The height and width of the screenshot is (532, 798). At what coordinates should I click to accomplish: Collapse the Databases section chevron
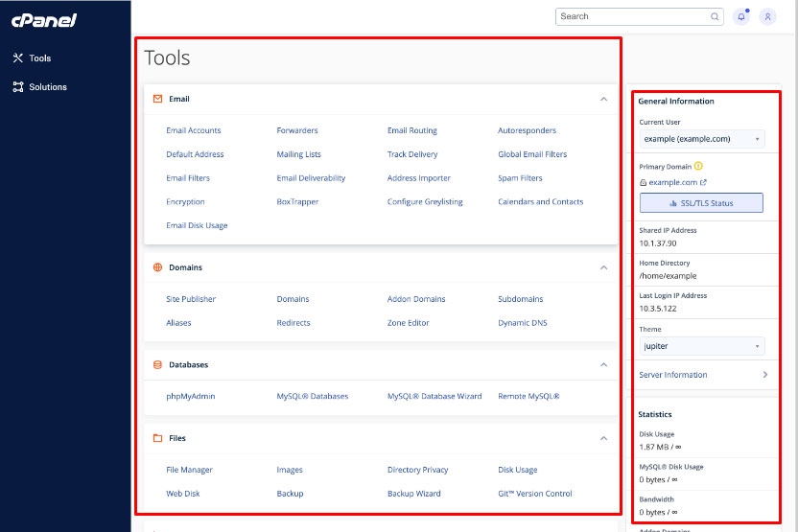[603, 364]
